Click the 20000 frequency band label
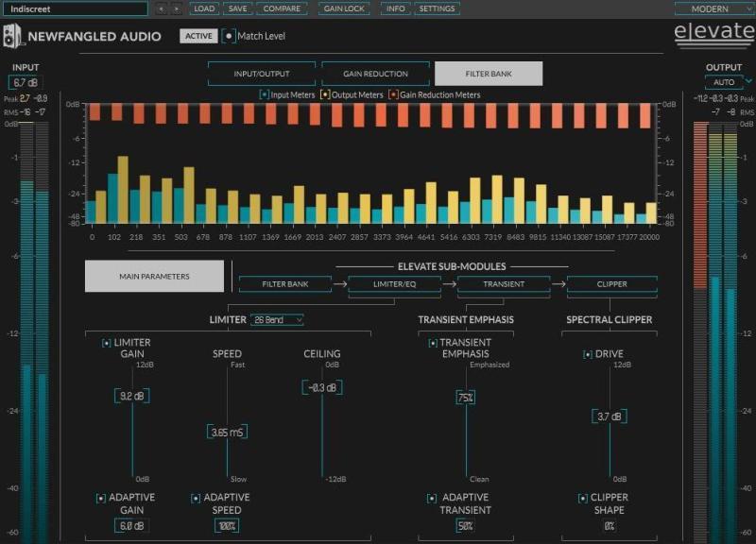This screenshot has height=544, width=756. coord(649,237)
